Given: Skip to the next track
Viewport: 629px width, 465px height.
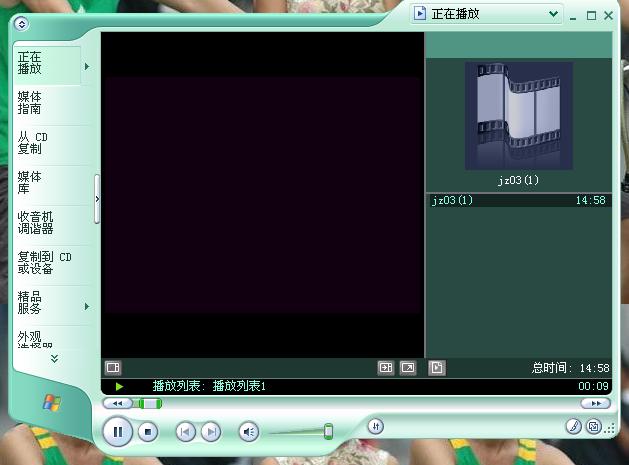Looking at the screenshot, I should coord(211,432).
